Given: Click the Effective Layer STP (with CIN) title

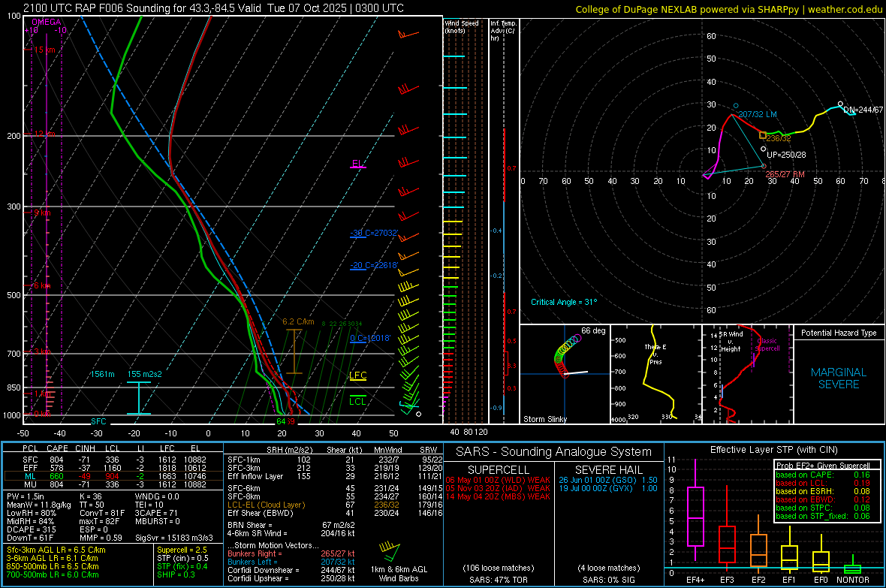Looking at the screenshot, I should [773, 450].
